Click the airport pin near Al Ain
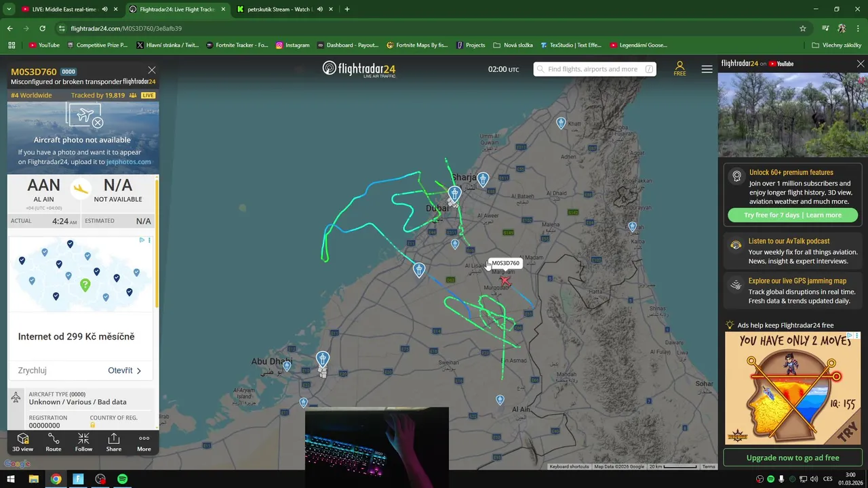The image size is (868, 488). click(x=500, y=401)
